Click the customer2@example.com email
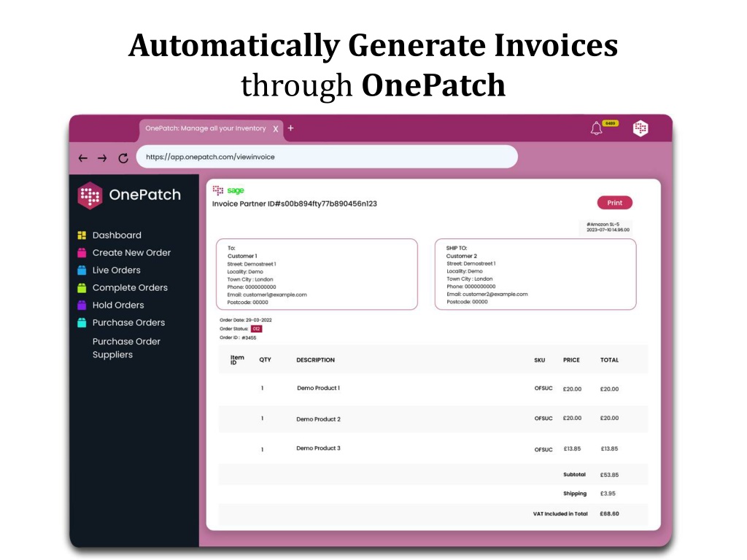Viewport: 747px width, 560px height. click(495, 295)
